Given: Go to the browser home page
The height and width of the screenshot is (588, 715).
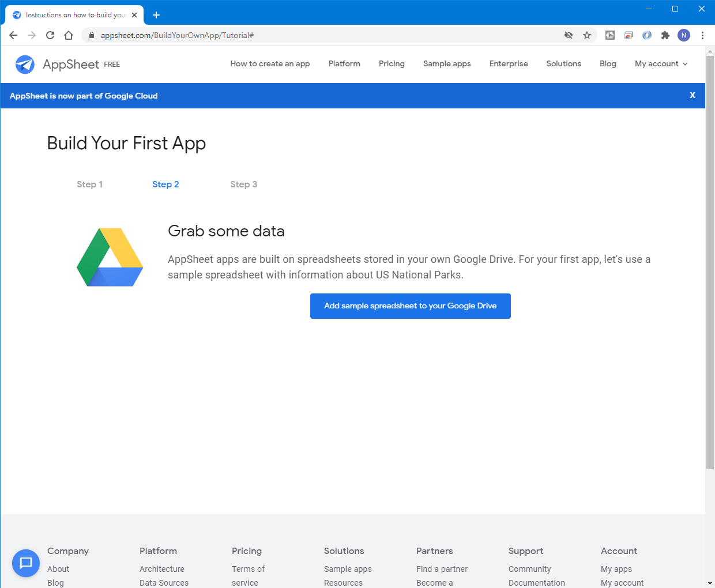Looking at the screenshot, I should tap(69, 35).
